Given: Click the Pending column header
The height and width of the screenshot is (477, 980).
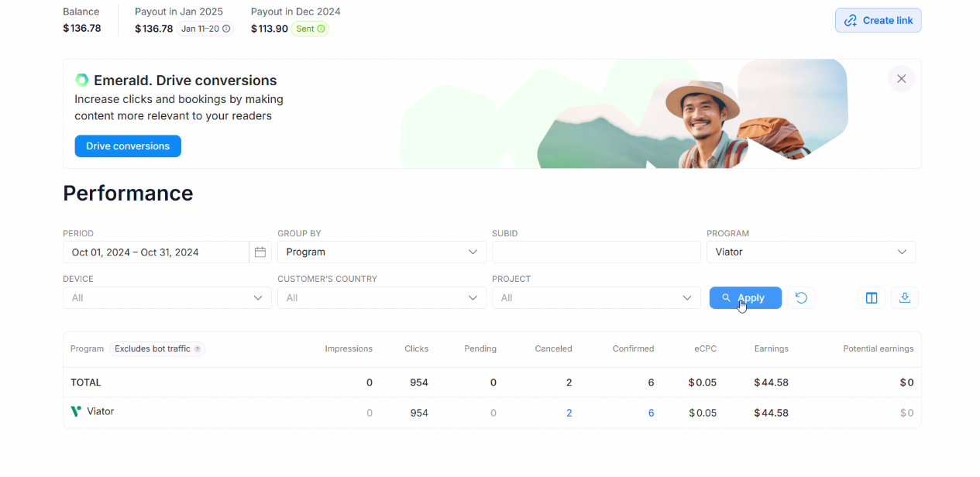Looking at the screenshot, I should 480,349.
